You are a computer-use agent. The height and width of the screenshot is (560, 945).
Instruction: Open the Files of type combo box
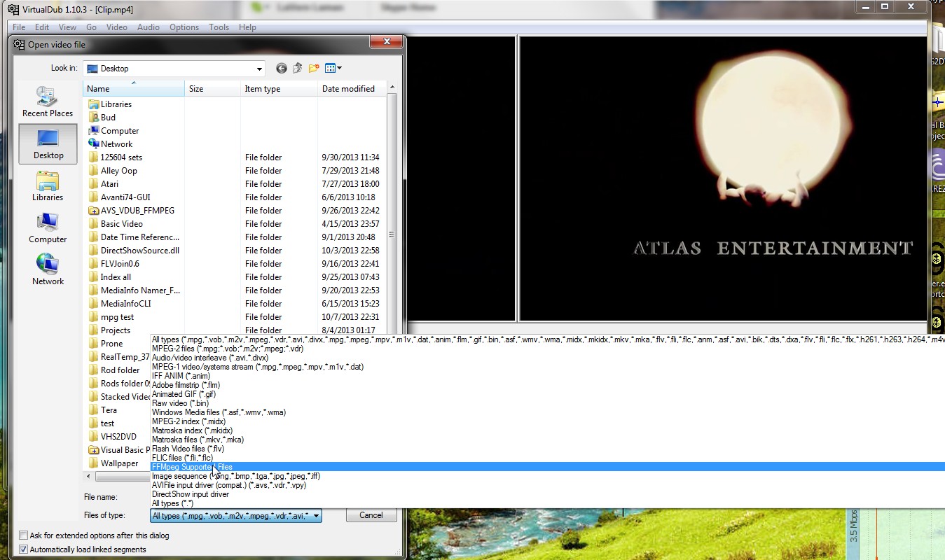[236, 516]
